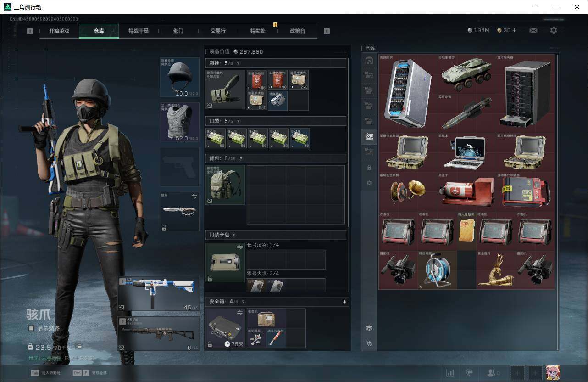The height and width of the screenshot is (382, 588).
Task: Select the 步战车模型 tank model
Action: (466, 74)
